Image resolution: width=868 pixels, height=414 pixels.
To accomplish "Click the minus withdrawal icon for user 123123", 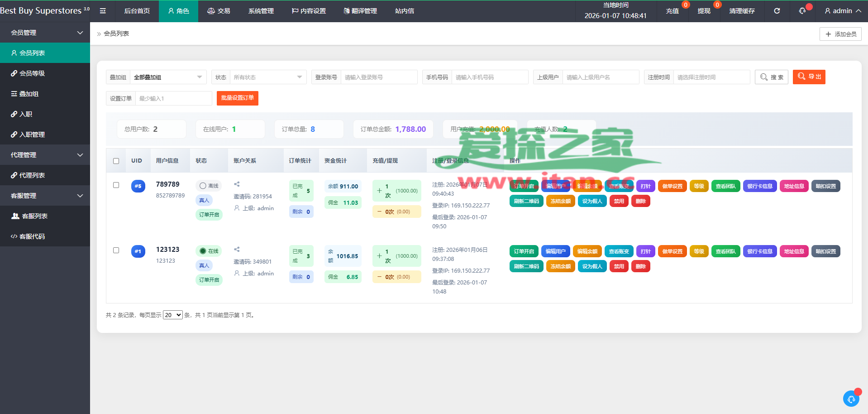I will coord(379,277).
